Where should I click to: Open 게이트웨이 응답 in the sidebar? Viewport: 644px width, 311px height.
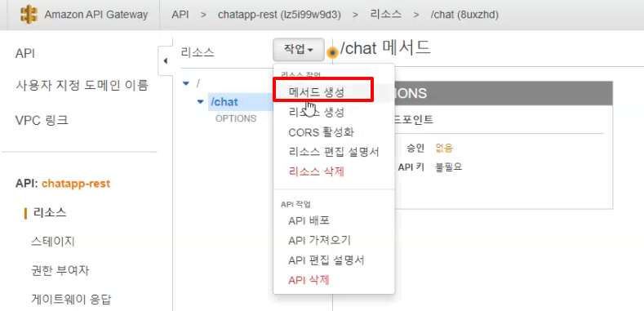[71, 299]
